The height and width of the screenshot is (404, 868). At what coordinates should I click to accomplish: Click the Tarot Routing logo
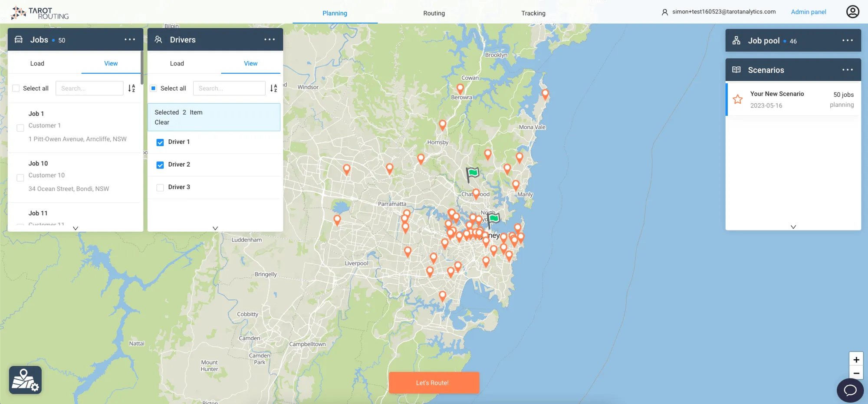pos(40,13)
